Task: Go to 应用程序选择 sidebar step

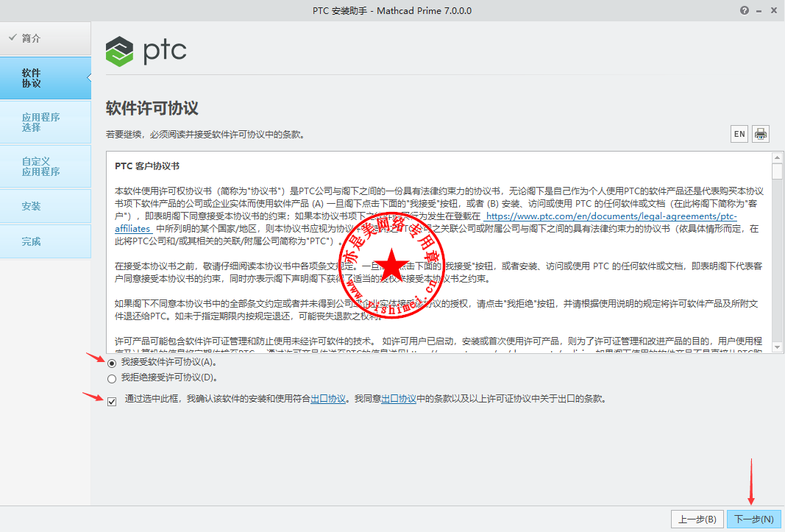Action: pos(45,122)
